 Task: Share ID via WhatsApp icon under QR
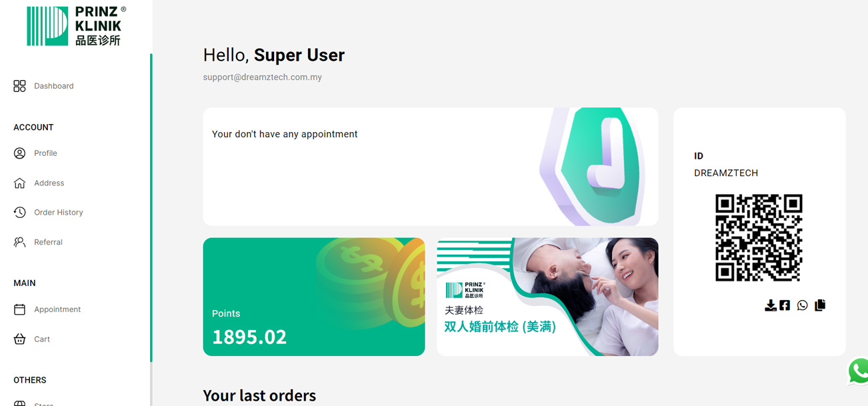click(802, 305)
